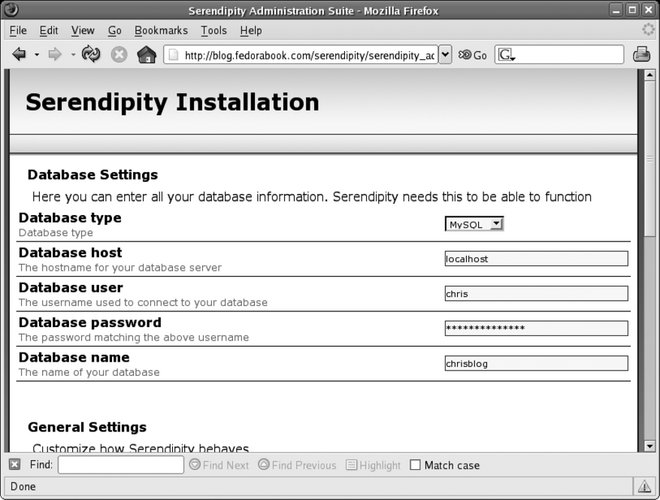Open the Tools menu

pos(213,31)
